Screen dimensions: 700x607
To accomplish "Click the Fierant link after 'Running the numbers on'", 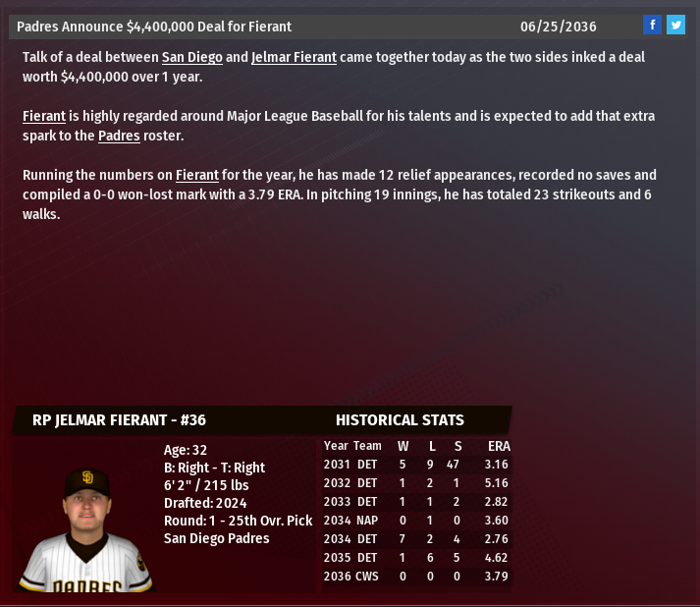I will pos(197,175).
